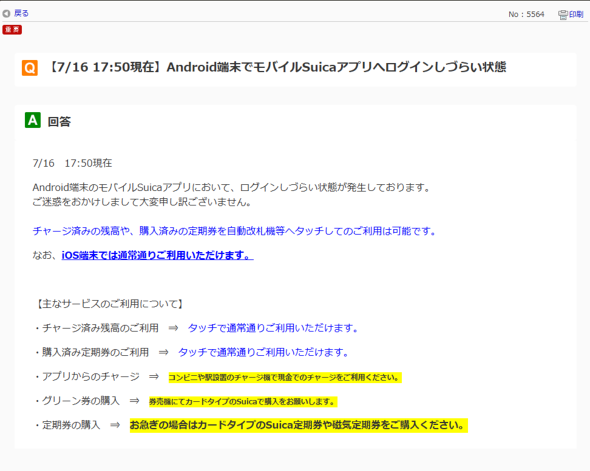Click the orange Q question icon

[30, 68]
